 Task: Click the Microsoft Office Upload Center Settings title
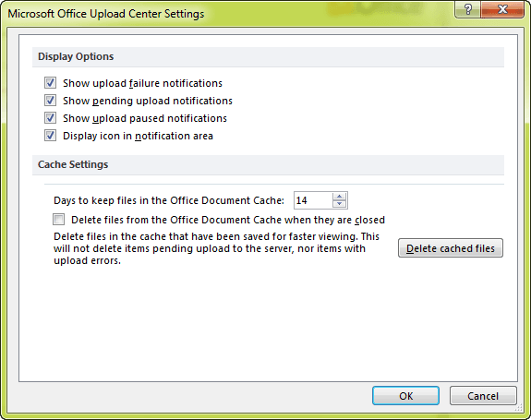click(x=106, y=14)
